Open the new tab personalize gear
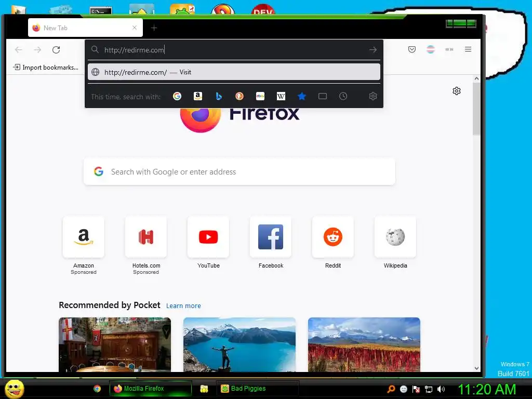The image size is (532, 399). [457, 91]
